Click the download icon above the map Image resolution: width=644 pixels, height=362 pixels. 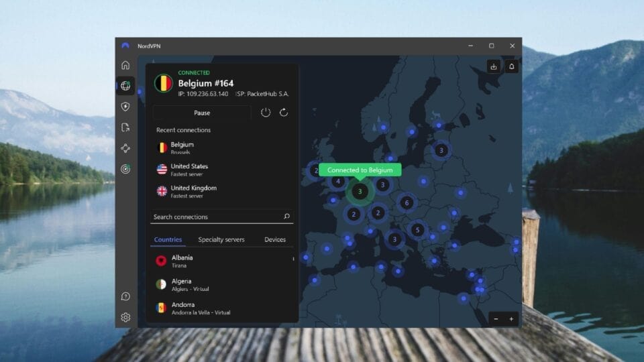[x=494, y=66]
